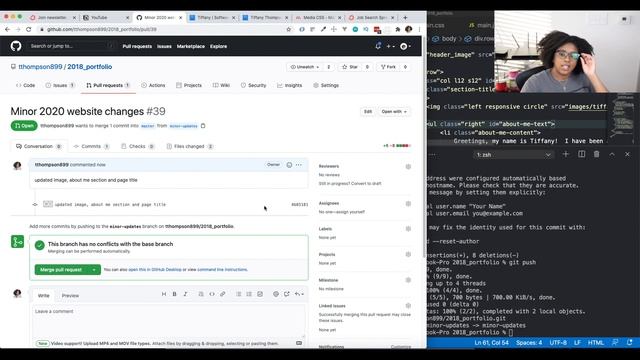Switch to the Issues repository tab

point(60,85)
